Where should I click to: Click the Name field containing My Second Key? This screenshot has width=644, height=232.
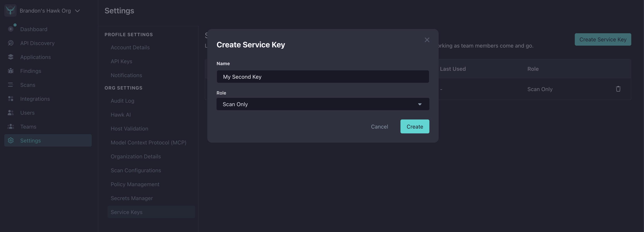(323, 77)
